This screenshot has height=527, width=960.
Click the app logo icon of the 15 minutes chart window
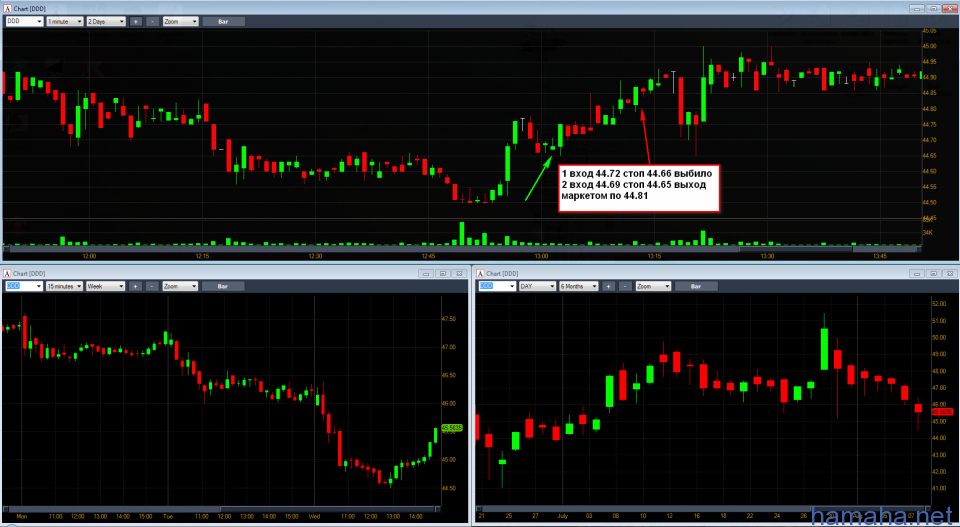(x=7, y=273)
